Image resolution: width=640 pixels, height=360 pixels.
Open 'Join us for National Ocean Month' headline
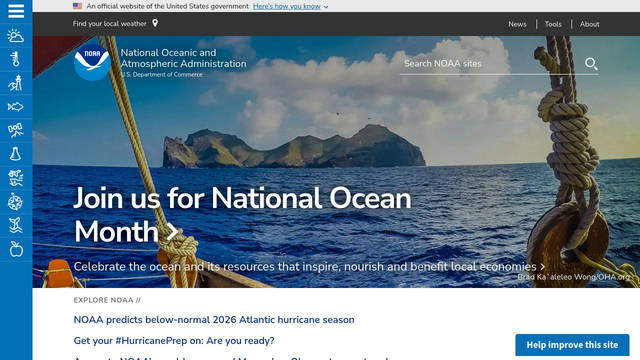[242, 215]
